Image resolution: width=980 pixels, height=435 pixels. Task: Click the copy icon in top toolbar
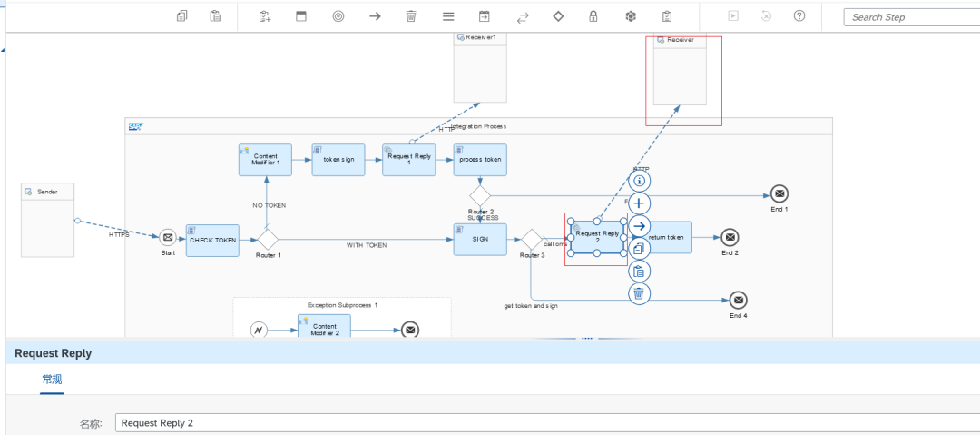tap(181, 16)
